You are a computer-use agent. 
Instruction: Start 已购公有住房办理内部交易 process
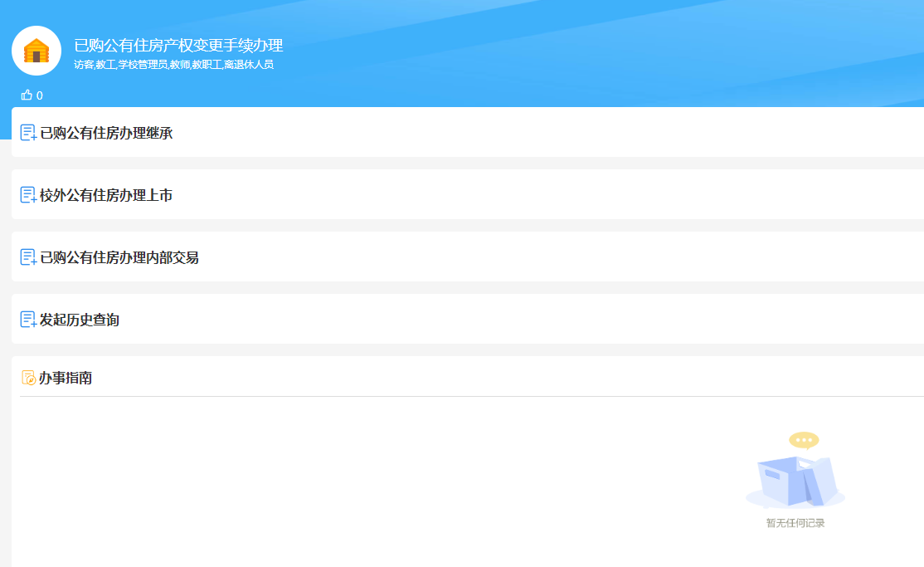point(119,257)
